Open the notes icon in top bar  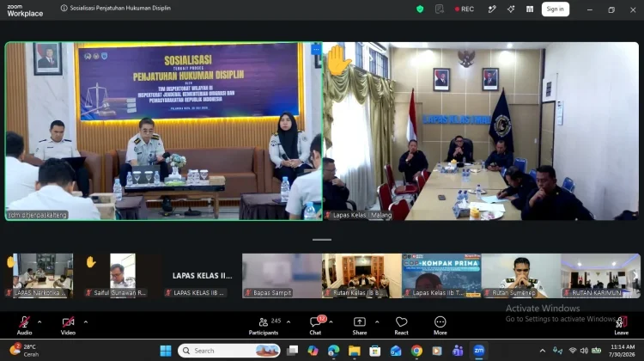(x=440, y=9)
